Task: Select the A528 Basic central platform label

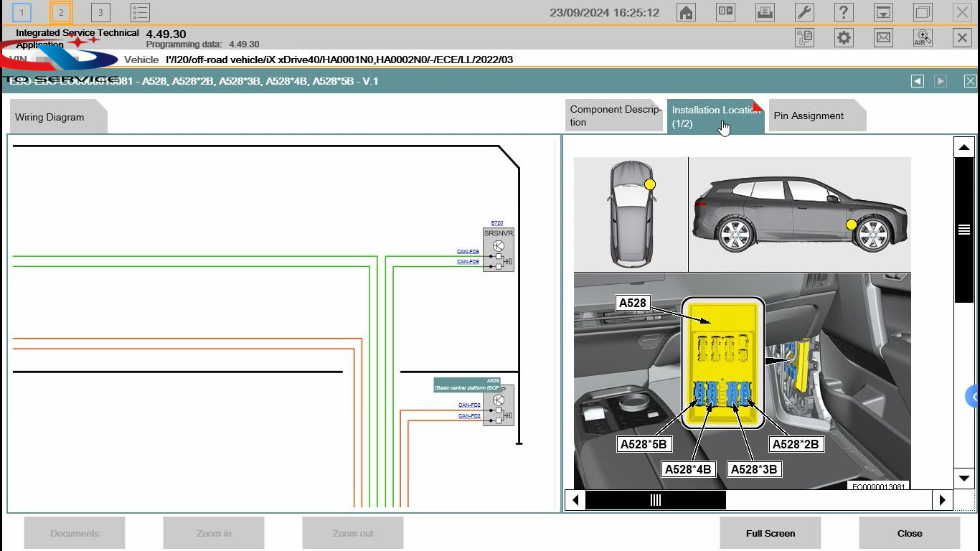Action: [467, 385]
